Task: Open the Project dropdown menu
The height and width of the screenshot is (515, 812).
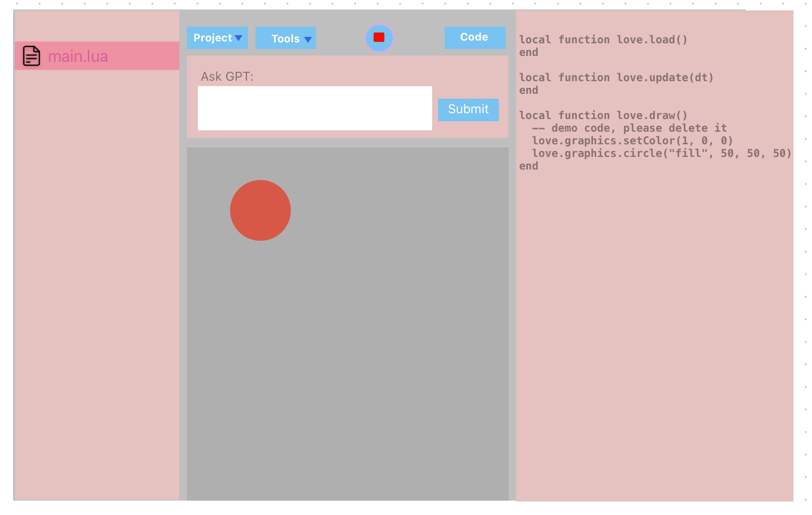Action: 217,38
